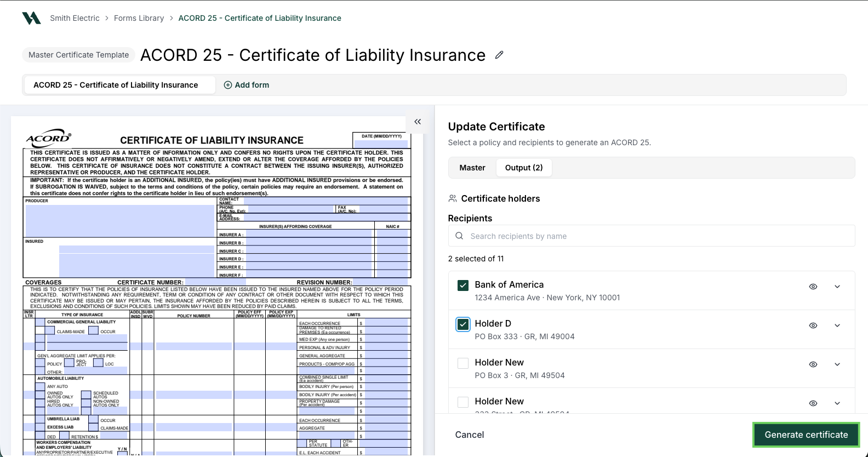
Task: Expand the Holder D row chevron
Action: [837, 325]
